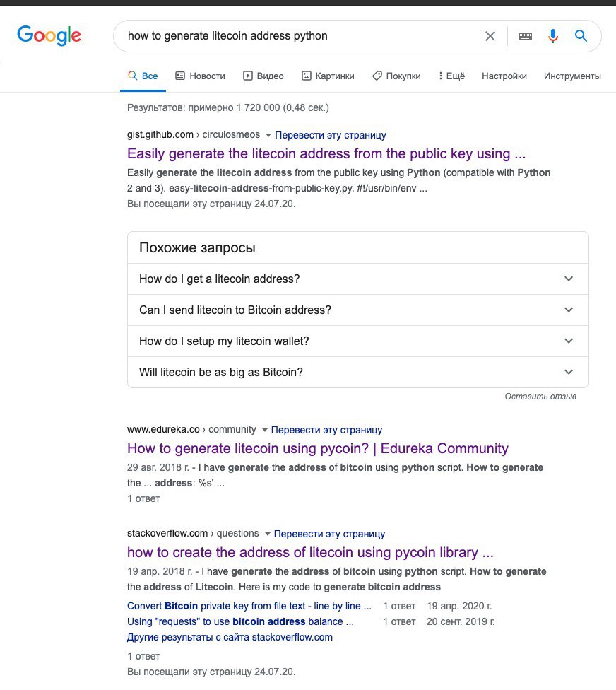The image size is (616, 690).
Task: Expand "How do I setup my litecoin wallet?"
Action: [x=569, y=341]
